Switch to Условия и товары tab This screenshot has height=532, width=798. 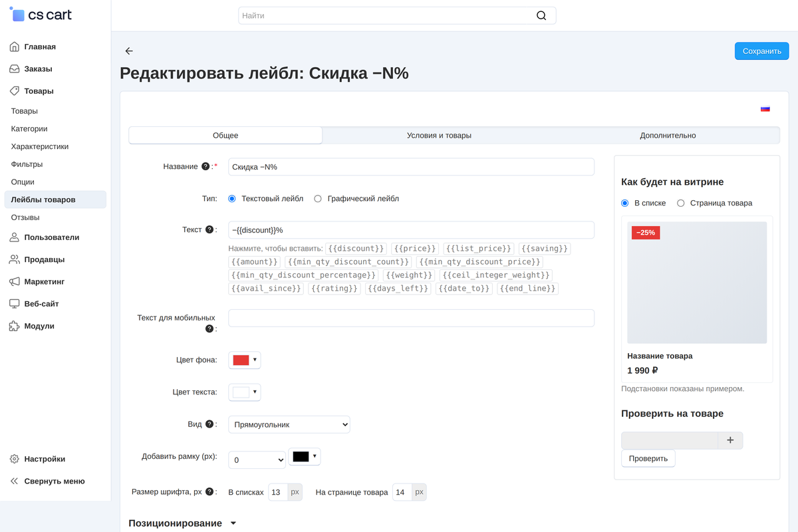[439, 135]
